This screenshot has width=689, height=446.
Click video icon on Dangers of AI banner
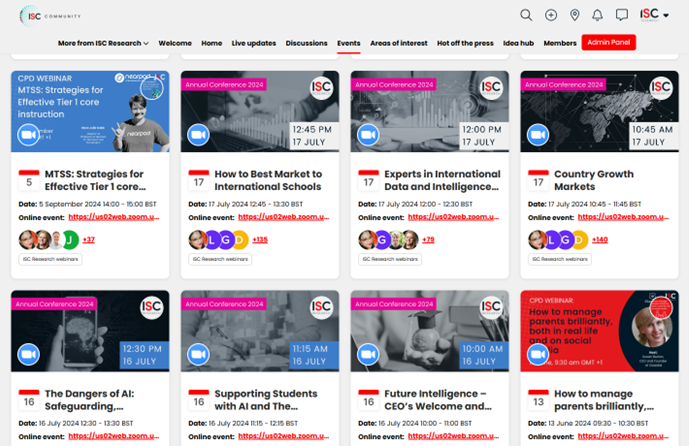click(28, 354)
